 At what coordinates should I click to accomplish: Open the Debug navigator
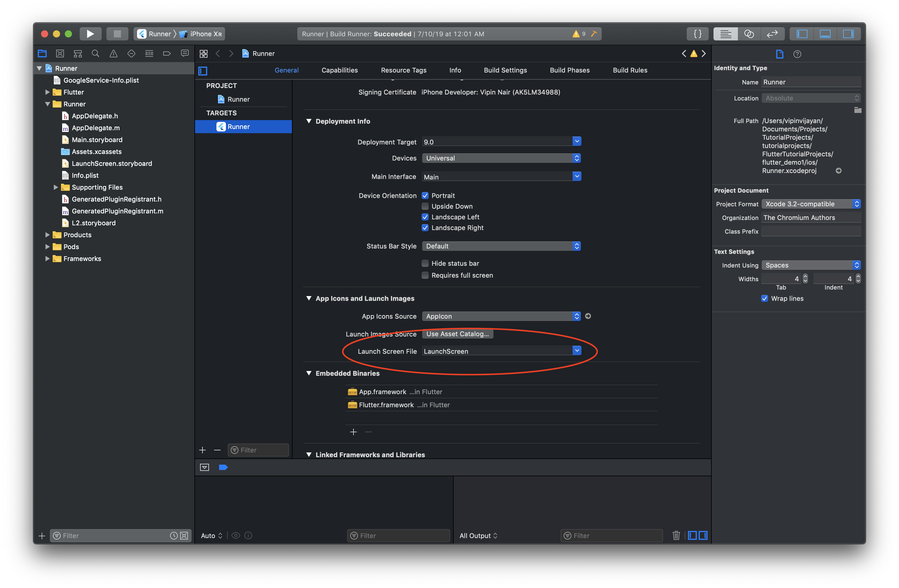coord(149,54)
